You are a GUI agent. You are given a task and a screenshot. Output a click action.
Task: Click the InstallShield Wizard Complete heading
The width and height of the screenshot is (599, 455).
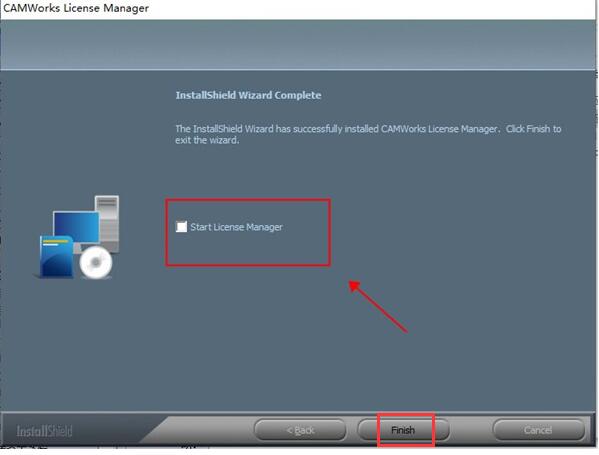(x=248, y=95)
